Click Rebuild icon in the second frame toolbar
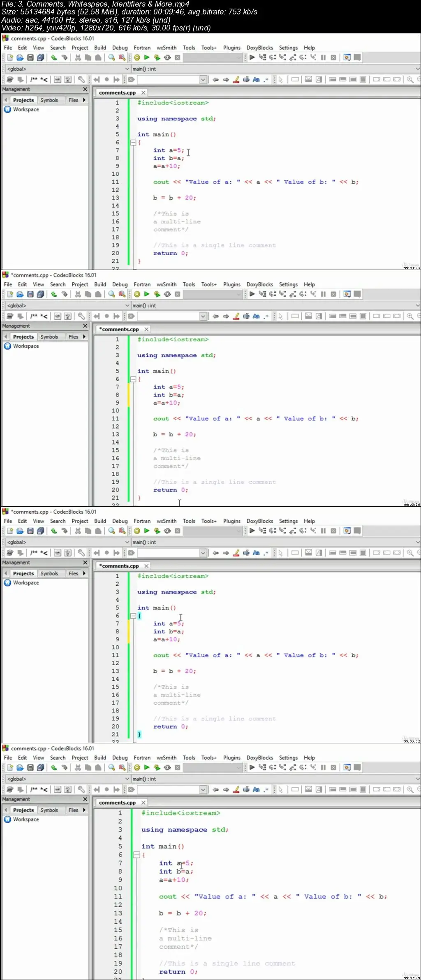The image size is (421, 980). click(167, 294)
